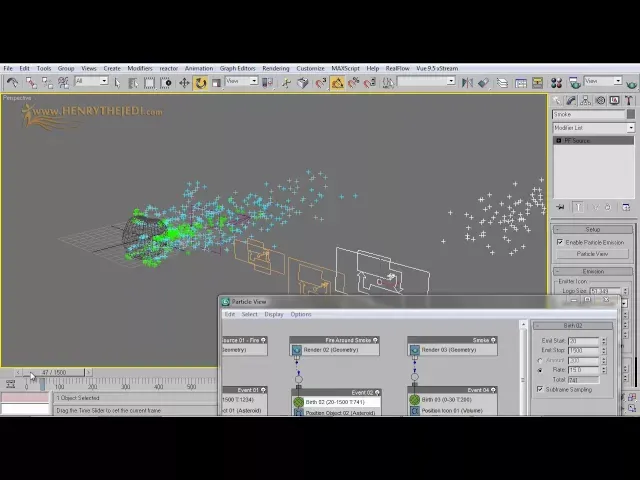The width and height of the screenshot is (640, 480).
Task: Open the Display command panel tab
Action: [x=614, y=101]
